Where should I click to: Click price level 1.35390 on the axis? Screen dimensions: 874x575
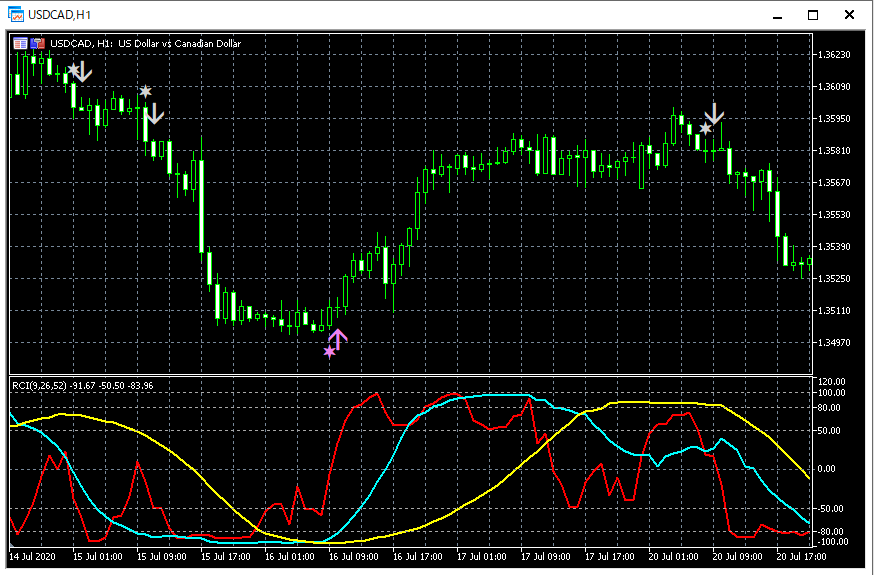[x=834, y=247]
